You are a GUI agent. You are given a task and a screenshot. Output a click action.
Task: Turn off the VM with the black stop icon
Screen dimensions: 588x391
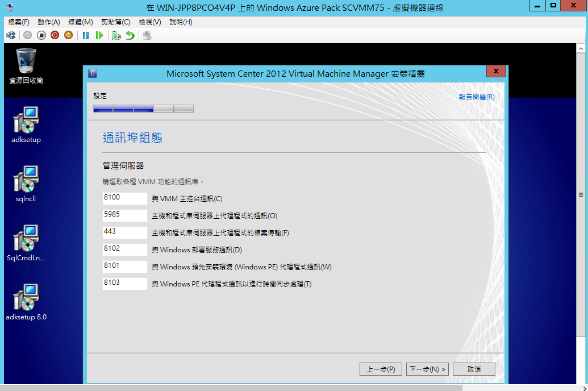click(x=41, y=35)
